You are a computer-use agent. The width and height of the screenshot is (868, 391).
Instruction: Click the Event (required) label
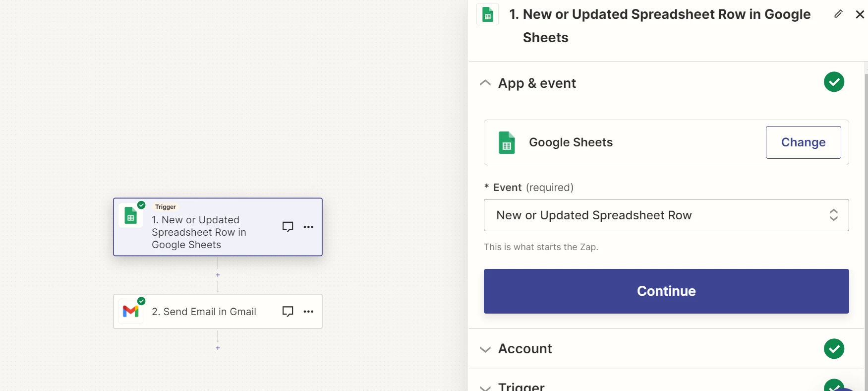click(x=528, y=188)
